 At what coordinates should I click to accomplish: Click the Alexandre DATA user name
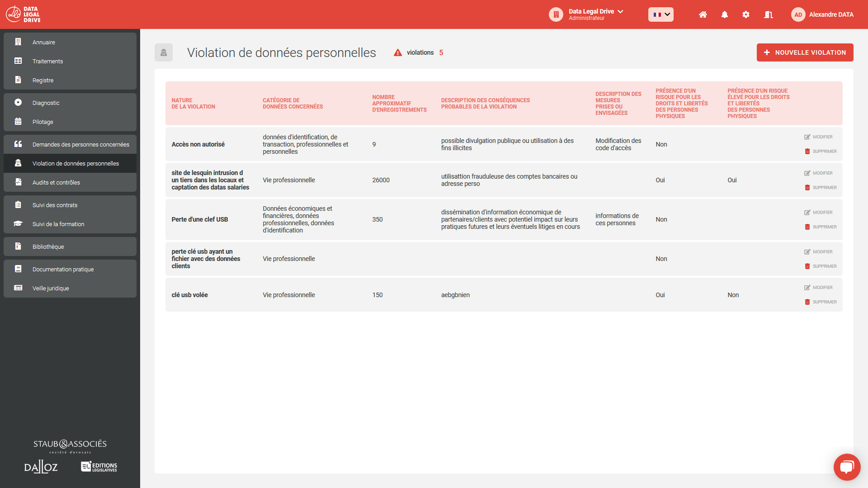pos(831,14)
